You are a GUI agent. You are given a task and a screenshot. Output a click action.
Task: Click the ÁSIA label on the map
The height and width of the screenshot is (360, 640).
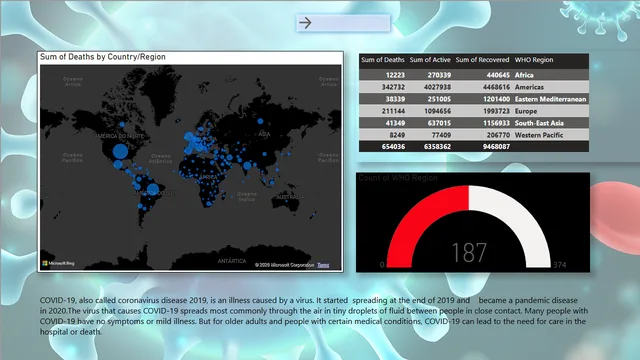click(264, 134)
